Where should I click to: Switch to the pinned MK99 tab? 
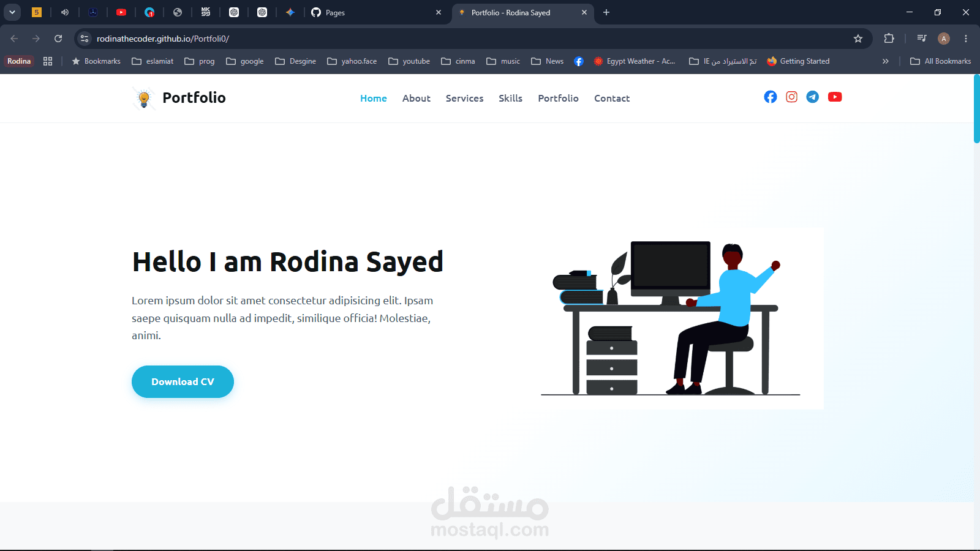click(x=206, y=12)
